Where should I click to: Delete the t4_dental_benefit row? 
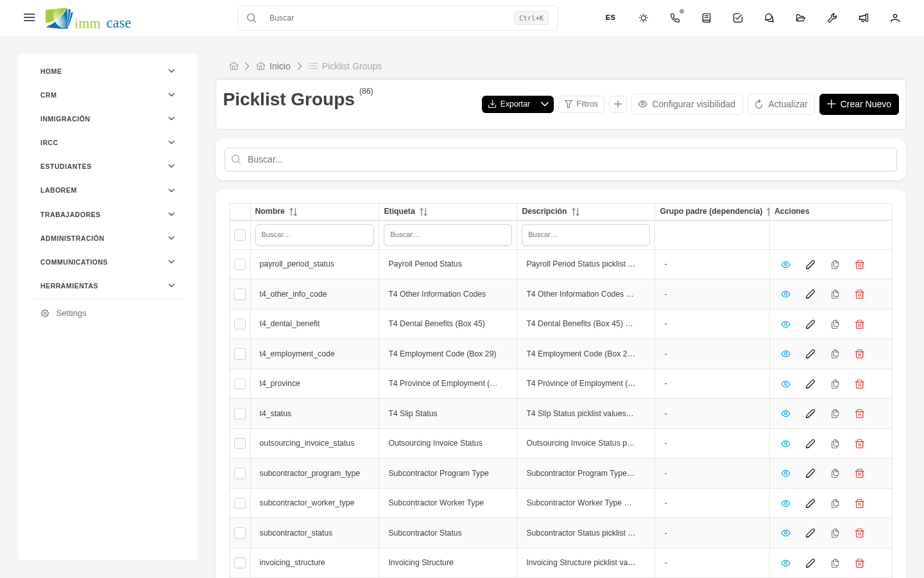[860, 324]
